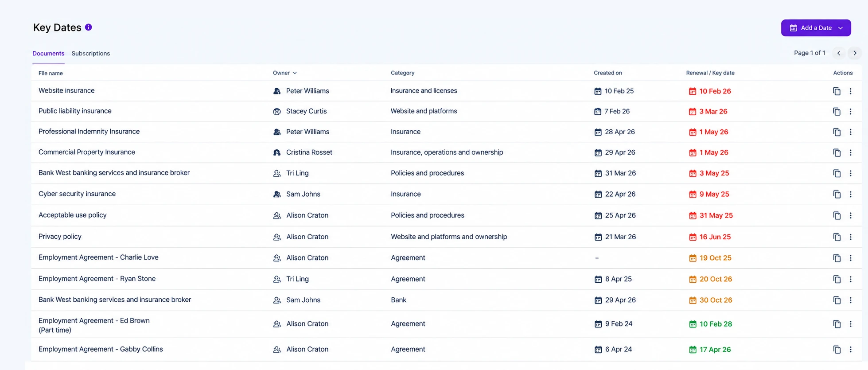Click the orange calendar icon for 19 Oct 25
This screenshot has width=868, height=370.
pos(693,258)
